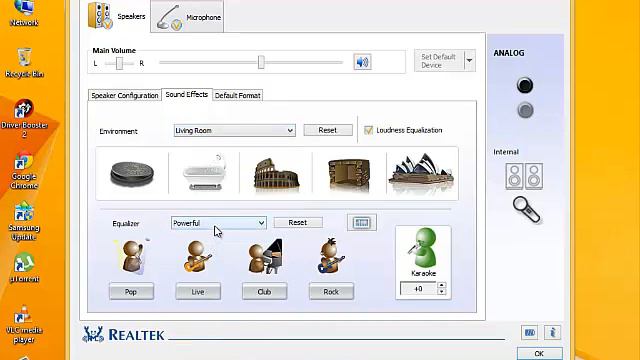Click the internal microphone device icon
The image size is (640, 360).
[527, 210]
